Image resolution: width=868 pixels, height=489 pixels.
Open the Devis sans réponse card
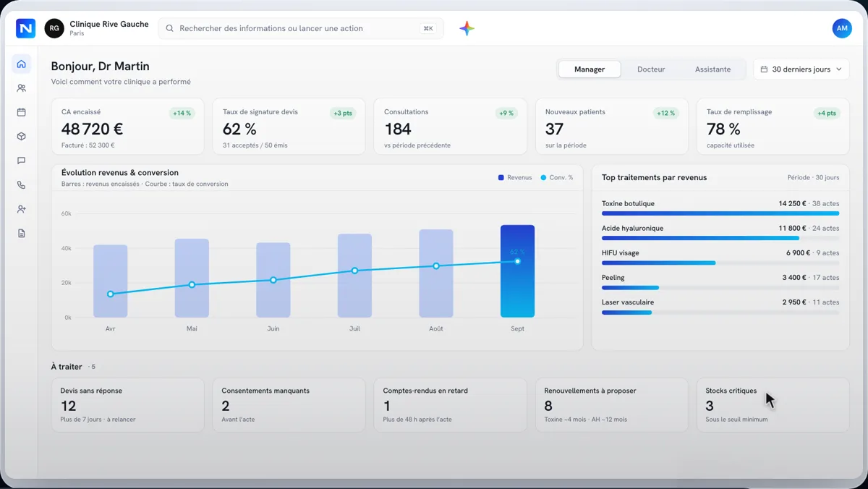128,405
